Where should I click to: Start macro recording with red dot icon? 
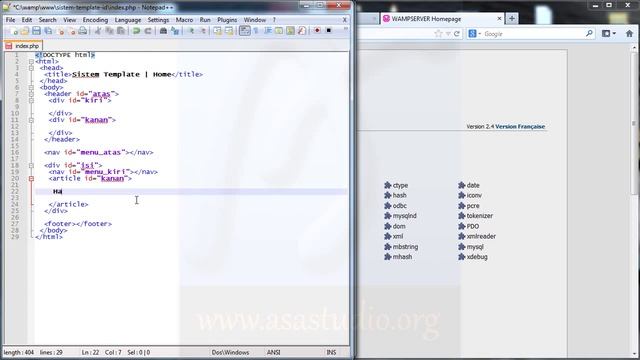click(x=317, y=31)
